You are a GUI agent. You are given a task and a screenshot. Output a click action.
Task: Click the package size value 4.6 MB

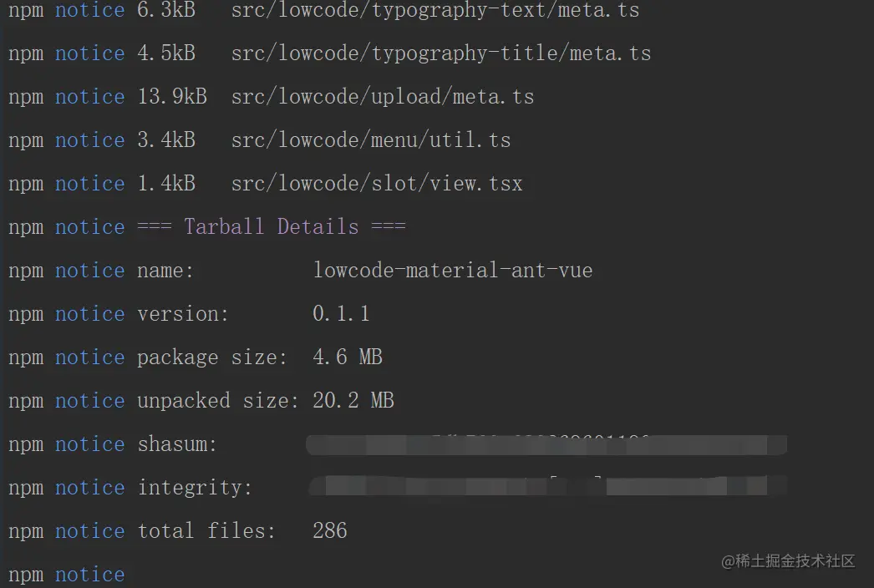coord(348,357)
